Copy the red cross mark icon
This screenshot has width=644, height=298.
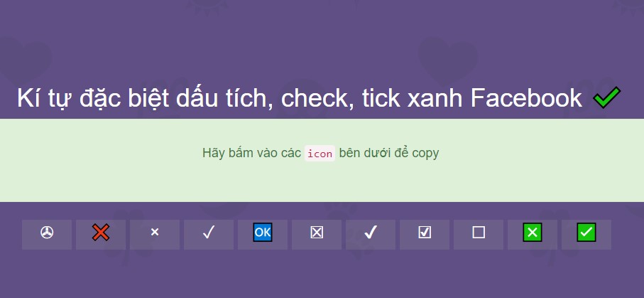101,233
